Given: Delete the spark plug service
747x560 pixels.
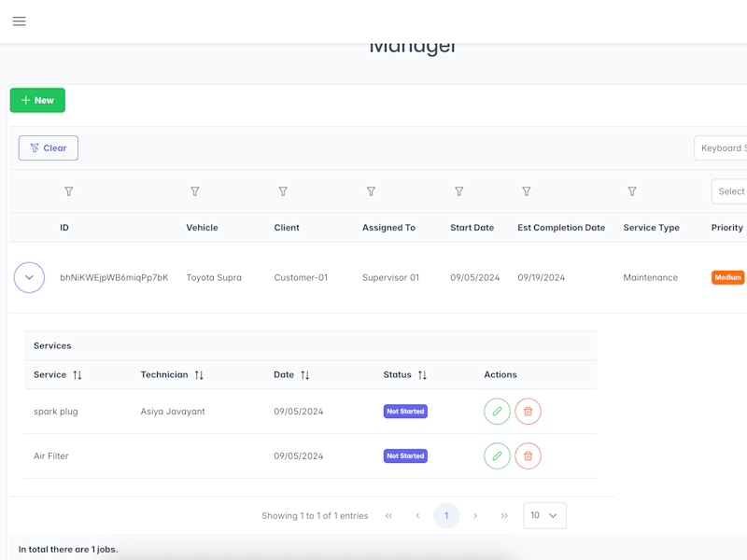Looking at the screenshot, I should point(528,412).
